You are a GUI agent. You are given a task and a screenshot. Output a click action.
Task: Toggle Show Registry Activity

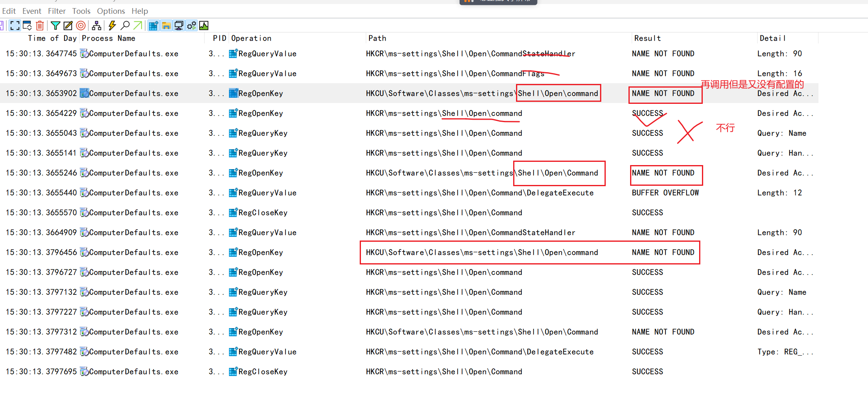click(x=153, y=26)
